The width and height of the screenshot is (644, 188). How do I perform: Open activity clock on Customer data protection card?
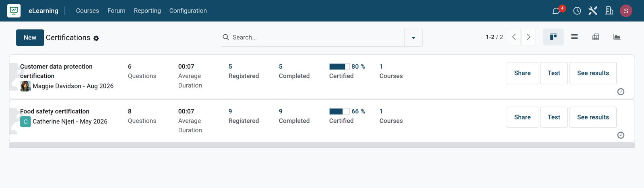[x=621, y=92]
